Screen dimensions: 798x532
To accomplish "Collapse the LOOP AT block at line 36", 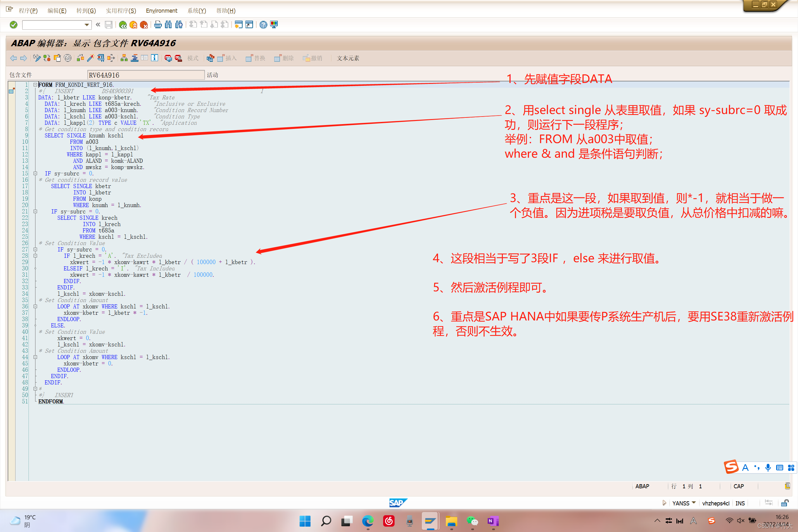I will click(x=35, y=307).
